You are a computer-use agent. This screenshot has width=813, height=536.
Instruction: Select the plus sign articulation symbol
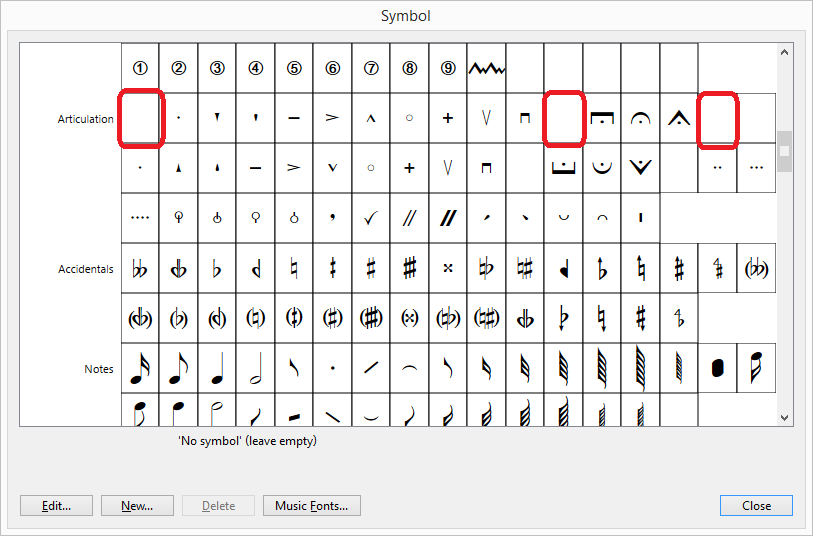click(448, 118)
